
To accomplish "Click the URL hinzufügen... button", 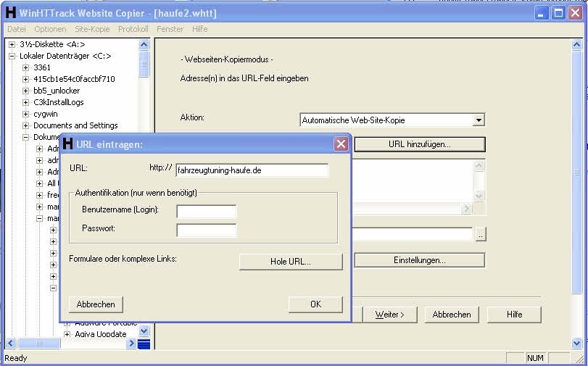I will [420, 144].
